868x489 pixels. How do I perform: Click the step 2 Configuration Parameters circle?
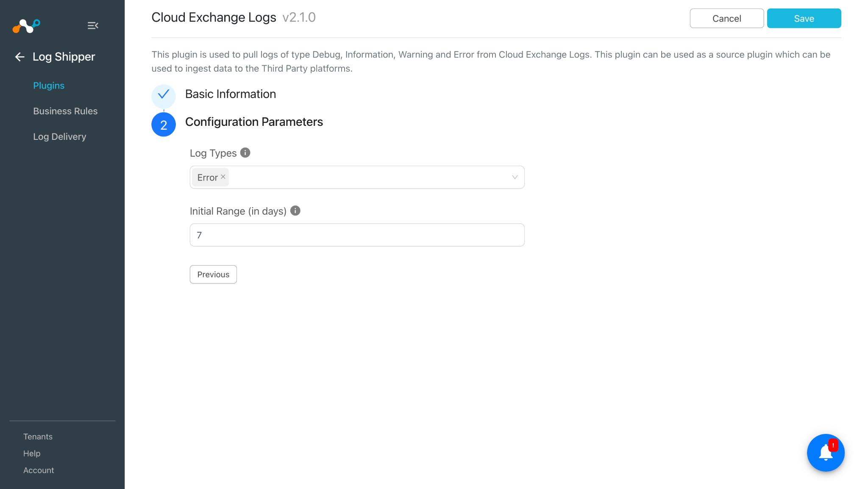[x=164, y=125]
